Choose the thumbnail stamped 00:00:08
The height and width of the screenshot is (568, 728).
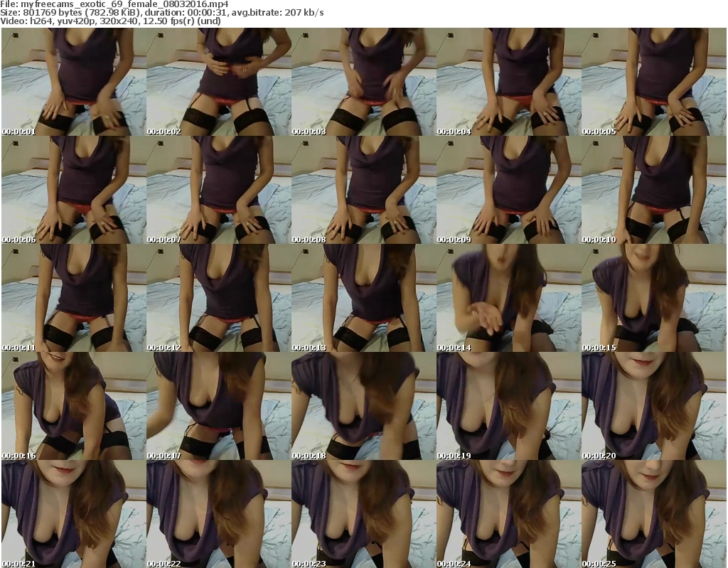pos(363,190)
